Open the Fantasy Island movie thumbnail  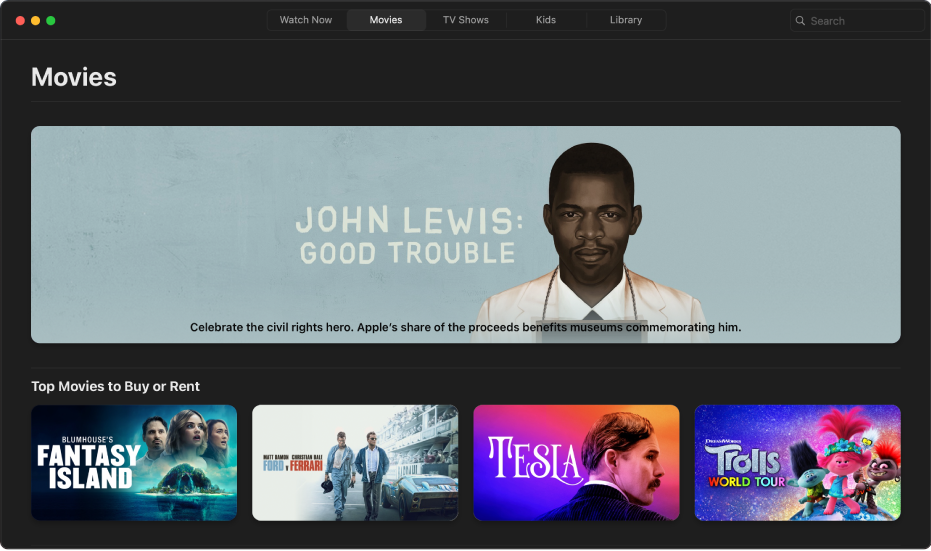click(x=134, y=463)
